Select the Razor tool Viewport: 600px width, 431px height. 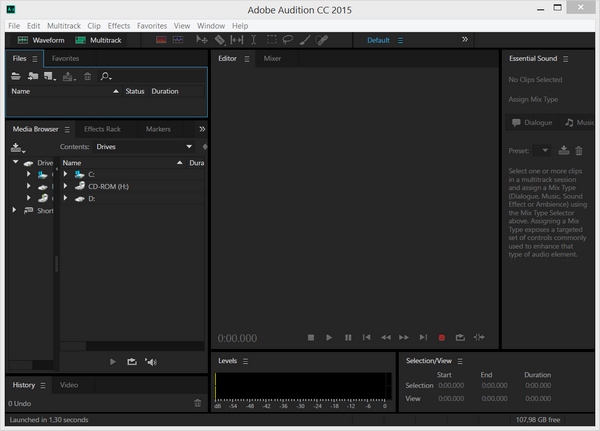pyautogui.click(x=220, y=40)
